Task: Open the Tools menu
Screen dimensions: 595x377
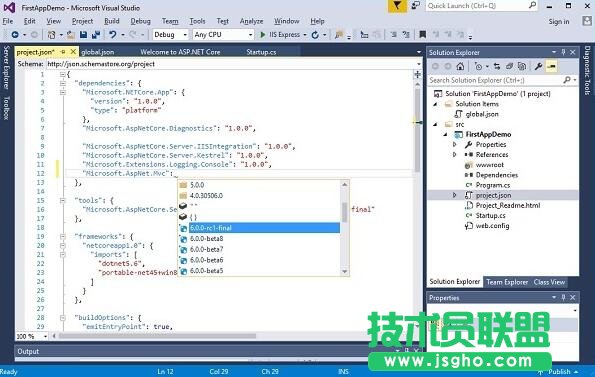Action: [x=197, y=21]
